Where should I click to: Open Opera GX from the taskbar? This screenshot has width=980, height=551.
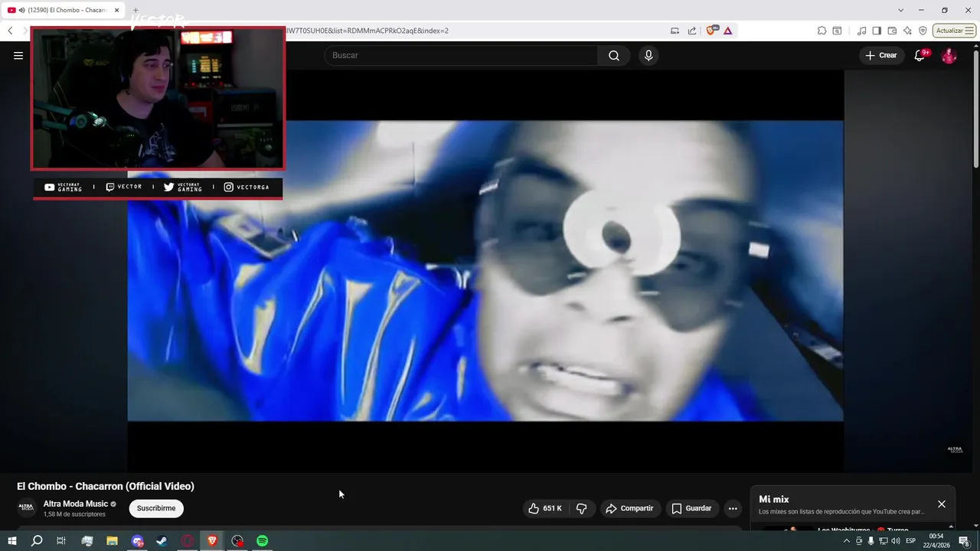(188, 541)
